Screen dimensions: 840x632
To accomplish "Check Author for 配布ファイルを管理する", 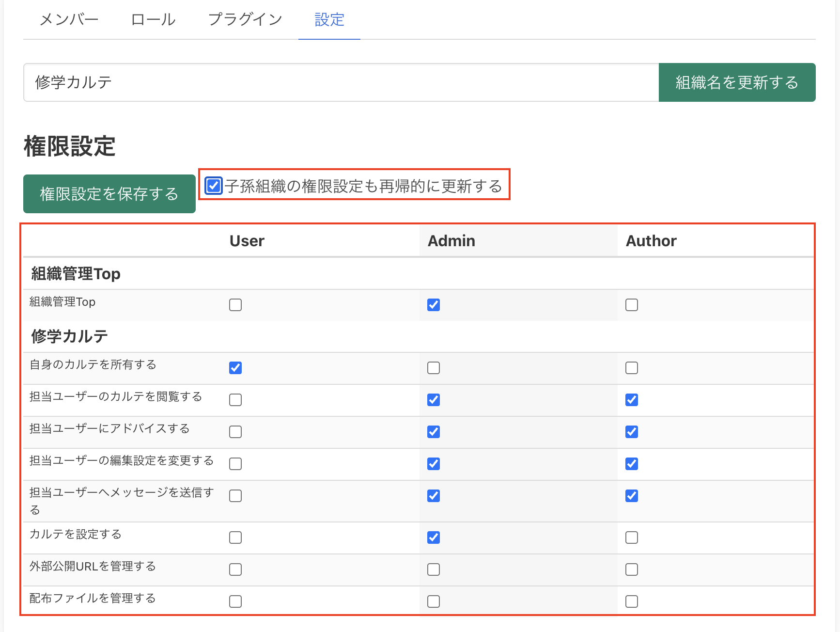I will (632, 601).
